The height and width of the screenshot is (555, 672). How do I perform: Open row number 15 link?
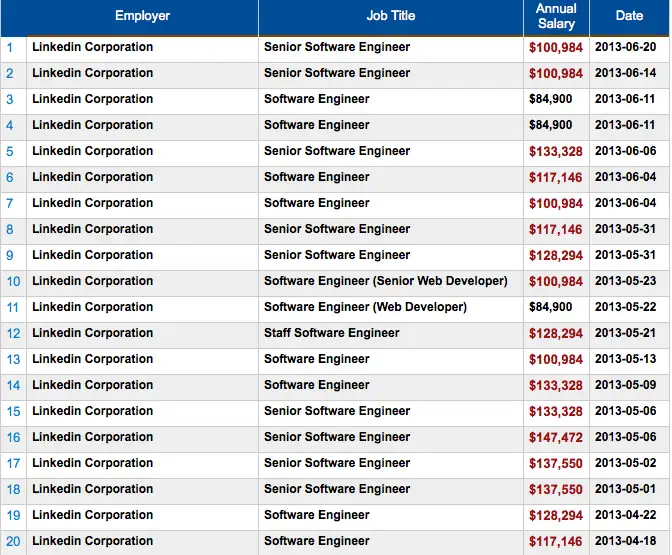pos(13,412)
